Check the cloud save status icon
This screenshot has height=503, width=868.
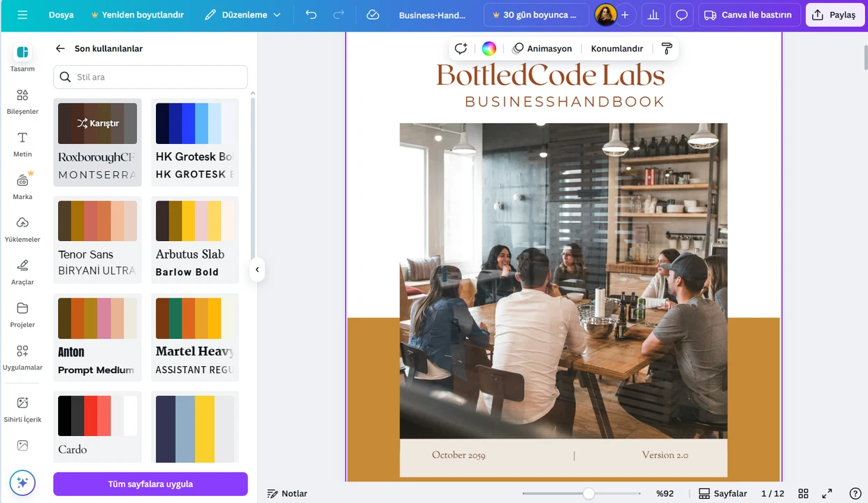pyautogui.click(x=372, y=15)
